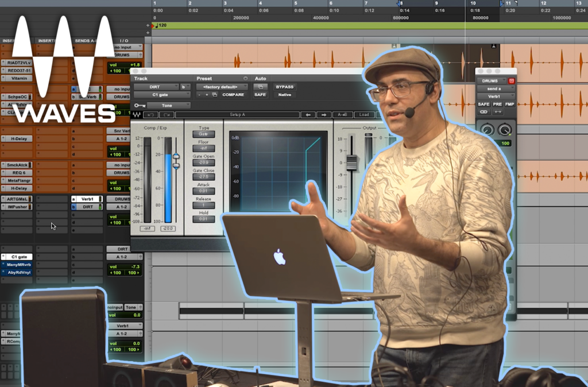Toggle FMP in the send window
Screen dimensions: 588x387
[x=509, y=104]
